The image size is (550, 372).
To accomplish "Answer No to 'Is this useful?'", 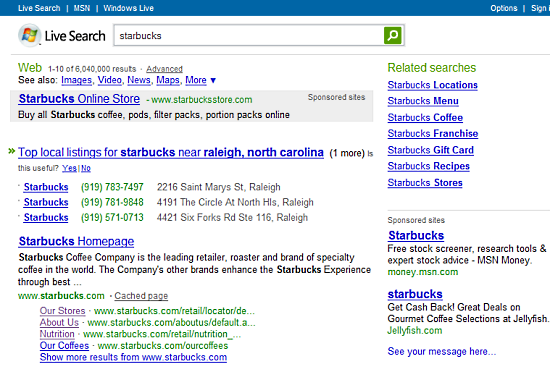I will click(x=86, y=168).
